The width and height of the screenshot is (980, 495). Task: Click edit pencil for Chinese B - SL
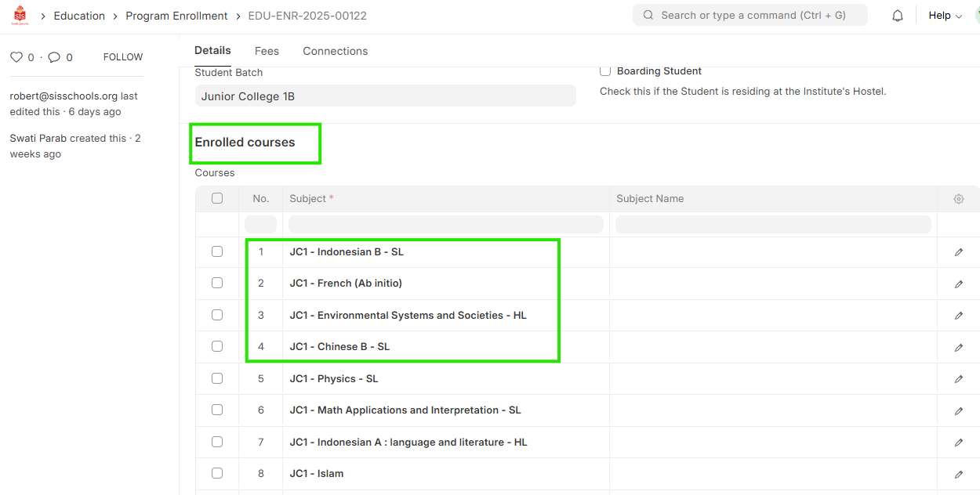pyautogui.click(x=958, y=347)
